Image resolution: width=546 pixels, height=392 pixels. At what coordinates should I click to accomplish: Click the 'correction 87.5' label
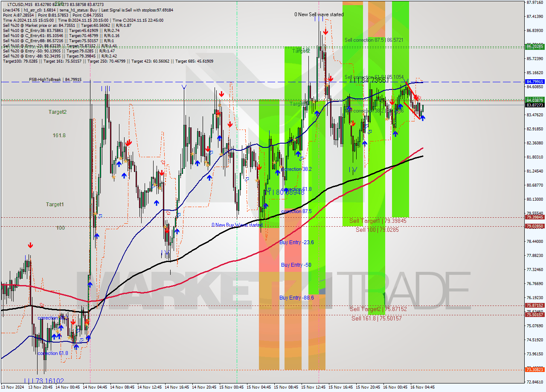point(296,211)
